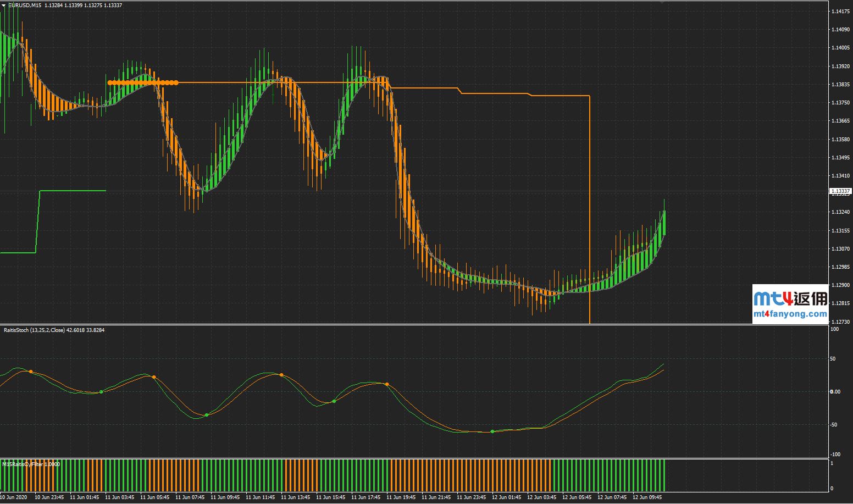Click the white triangle beside EURUSD,M15
This screenshot has width=853, height=504.
pyautogui.click(x=4, y=5)
